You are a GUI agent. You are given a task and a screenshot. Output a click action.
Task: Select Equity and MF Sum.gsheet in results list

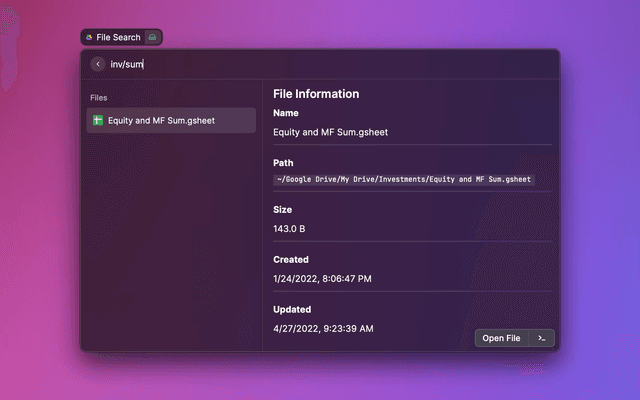(161, 121)
